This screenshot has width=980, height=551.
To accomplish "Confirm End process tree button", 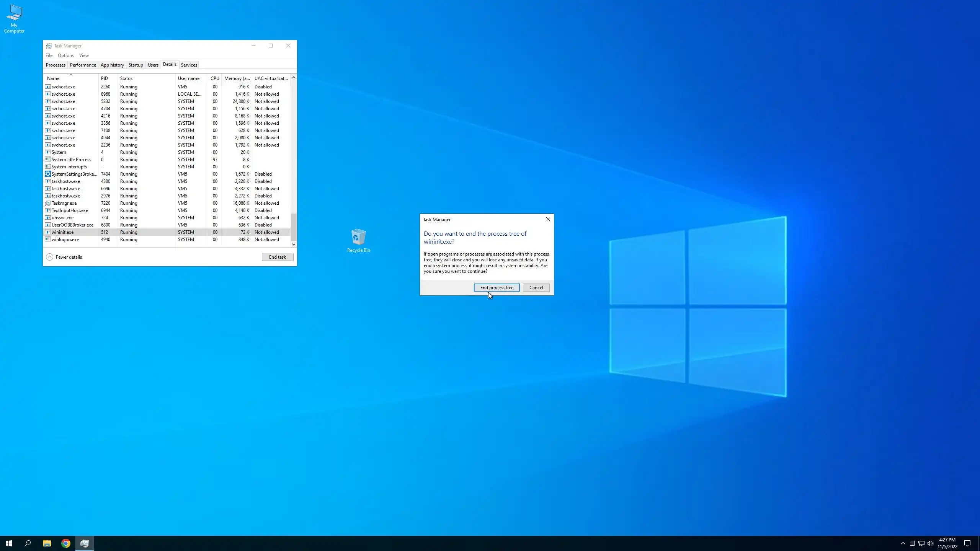I will (497, 288).
